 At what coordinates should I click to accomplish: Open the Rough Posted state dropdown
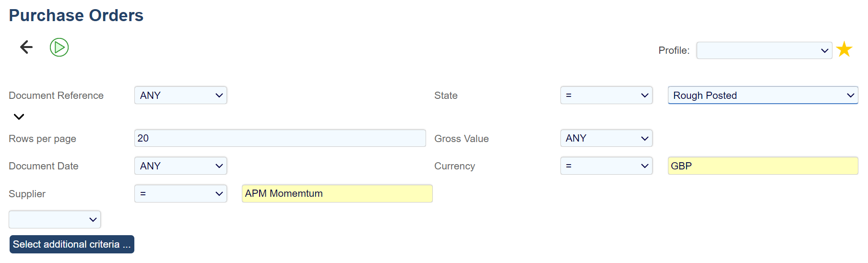click(762, 96)
